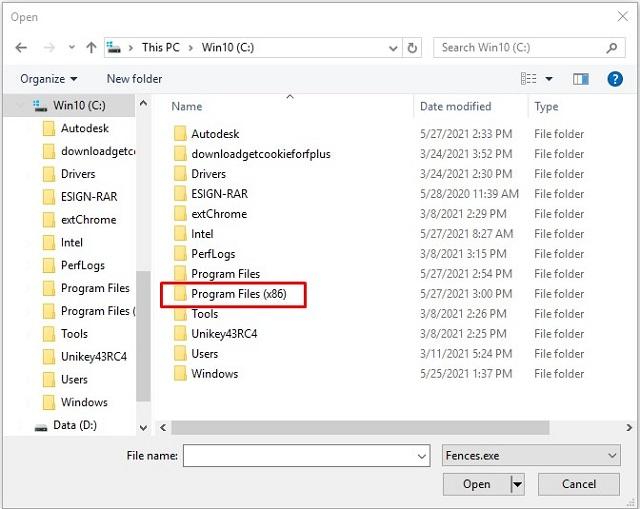Click the Tools folder icon in file list

coord(180,314)
